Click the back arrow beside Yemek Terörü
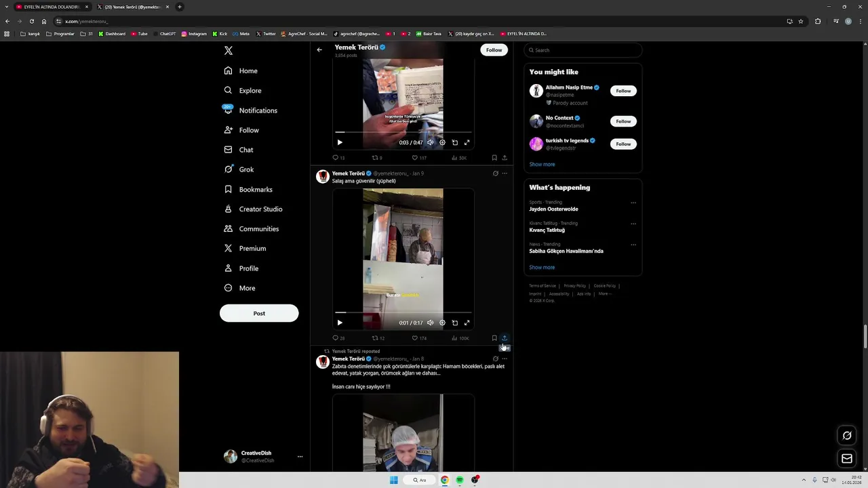 (319, 49)
